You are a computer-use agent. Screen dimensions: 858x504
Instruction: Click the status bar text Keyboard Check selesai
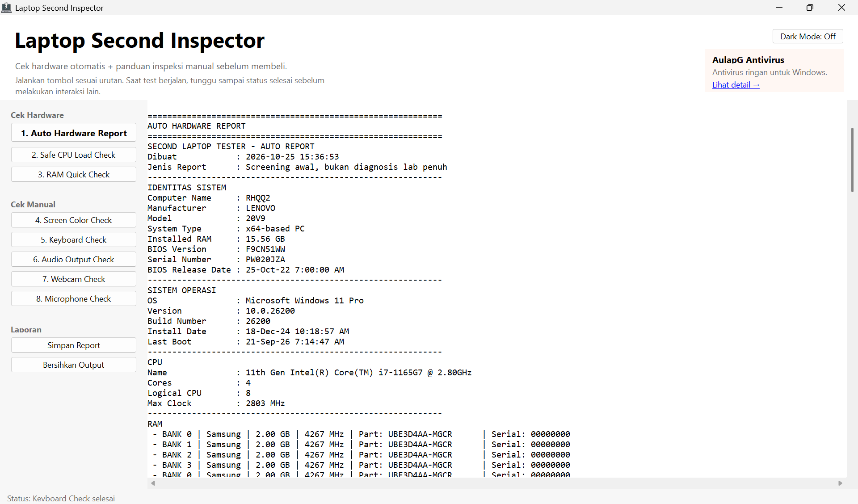[x=74, y=499]
